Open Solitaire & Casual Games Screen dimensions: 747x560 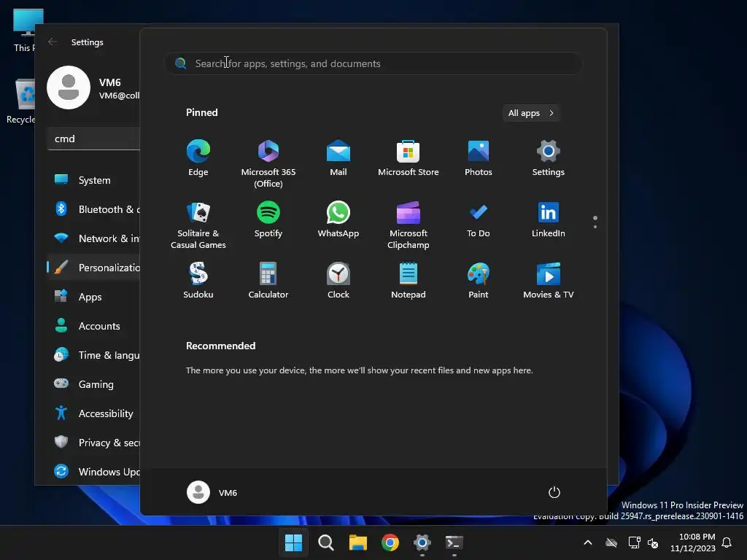click(198, 225)
